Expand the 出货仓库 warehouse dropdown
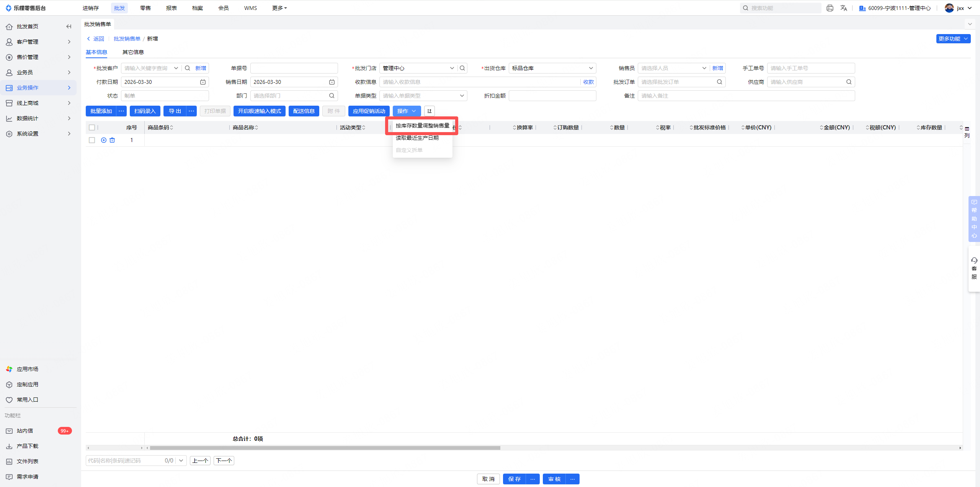 (591, 68)
